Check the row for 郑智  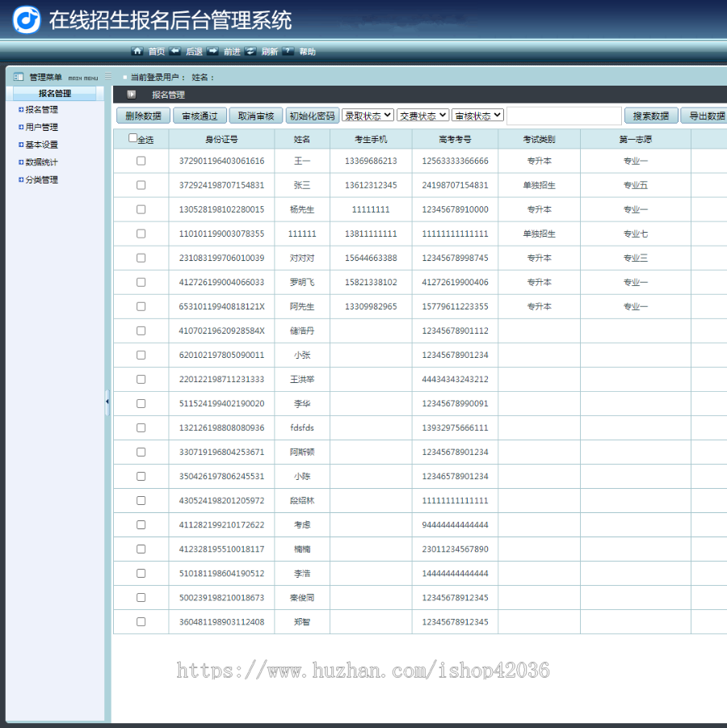141,621
